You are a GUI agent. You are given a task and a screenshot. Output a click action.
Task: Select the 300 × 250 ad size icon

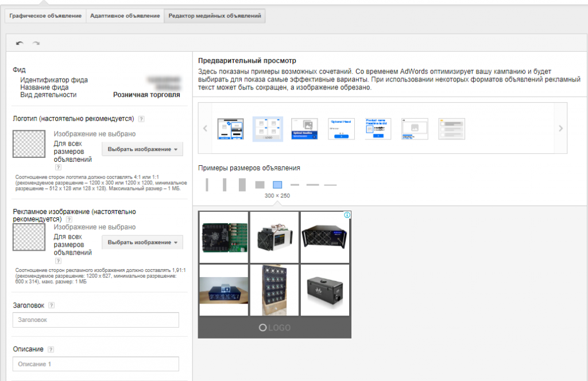(277, 185)
